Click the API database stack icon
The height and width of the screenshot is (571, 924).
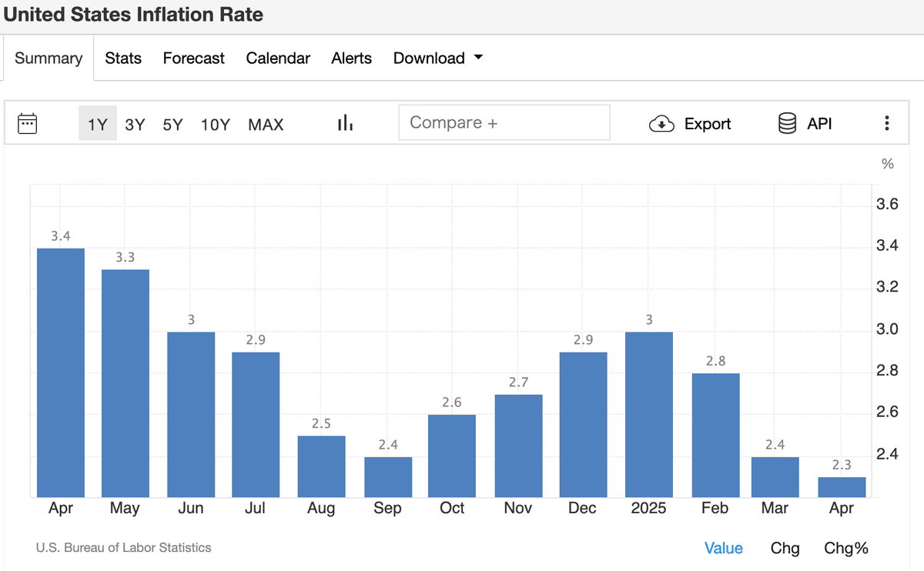(x=787, y=123)
